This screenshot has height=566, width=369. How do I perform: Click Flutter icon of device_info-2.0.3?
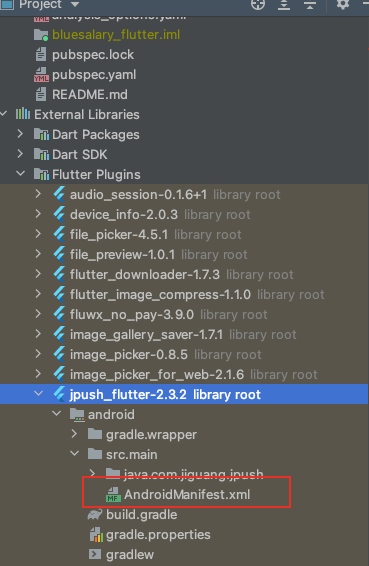[59, 214]
